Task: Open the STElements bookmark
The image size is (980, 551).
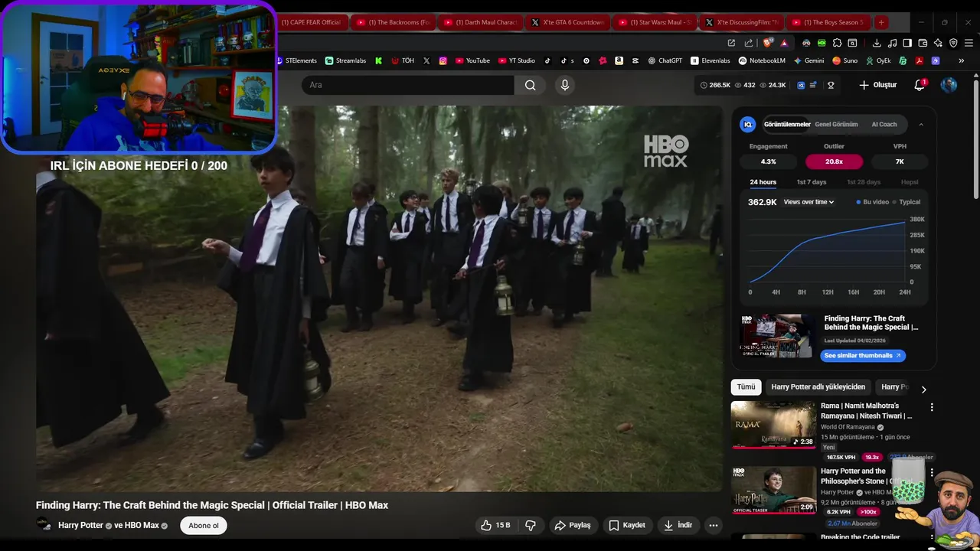Action: 296,60
